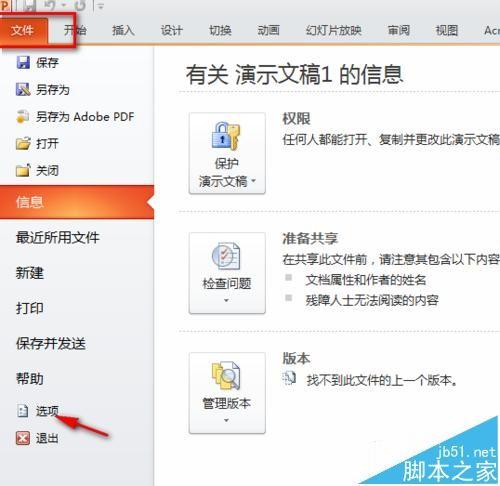Expand 保护演示文稿 dropdown button

(x=227, y=153)
